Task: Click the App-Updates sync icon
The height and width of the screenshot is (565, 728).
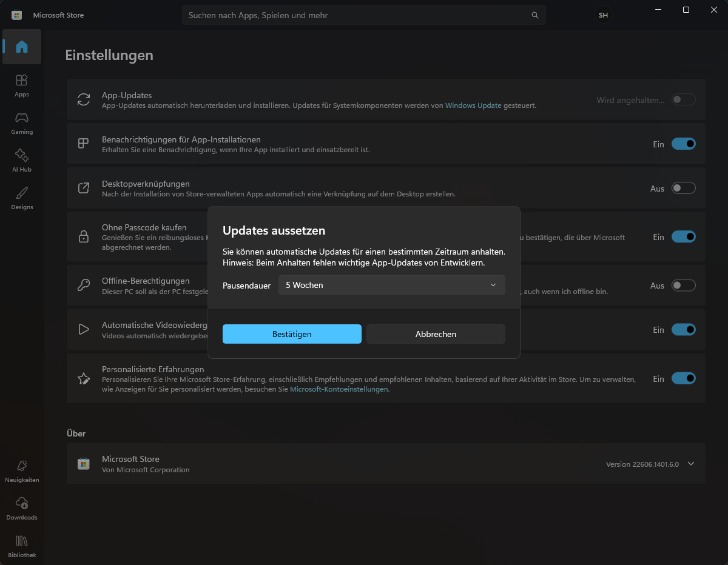Action: (84, 99)
